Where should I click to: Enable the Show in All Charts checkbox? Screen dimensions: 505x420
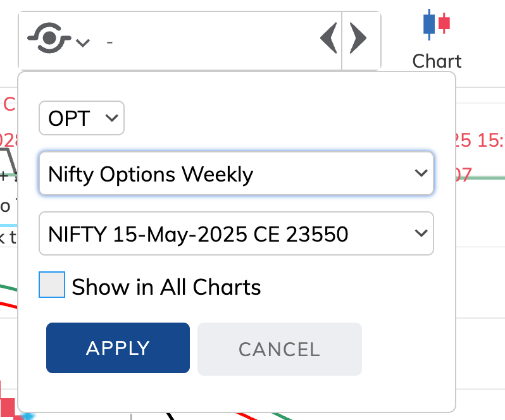52,285
